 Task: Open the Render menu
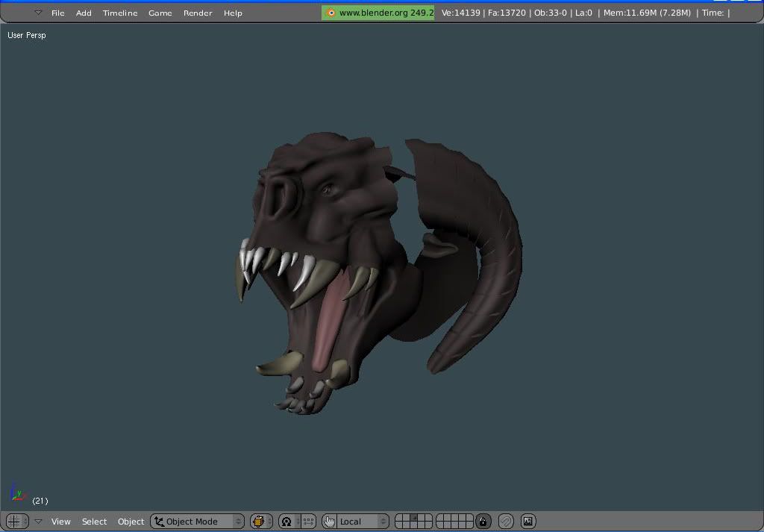pos(198,13)
